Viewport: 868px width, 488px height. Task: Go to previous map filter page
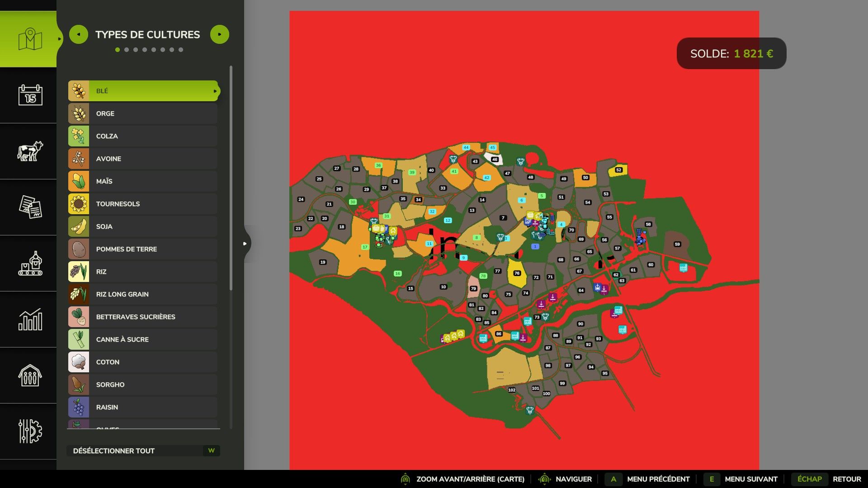79,34
